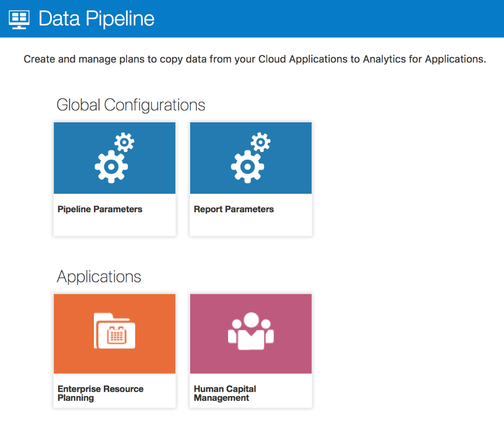Open Enterprise Resource Planning via its label
The height and width of the screenshot is (434, 504).
click(101, 393)
